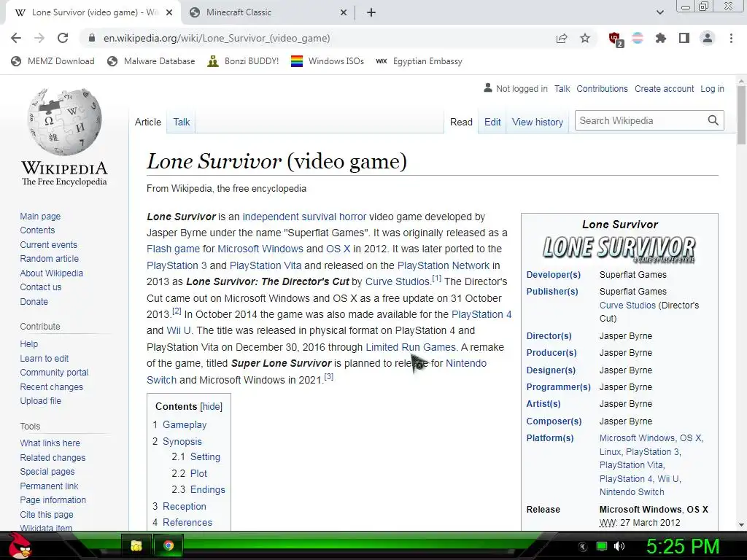Image resolution: width=747 pixels, height=560 pixels.
Task: Close the Lone Survivor tab
Action: (x=169, y=12)
